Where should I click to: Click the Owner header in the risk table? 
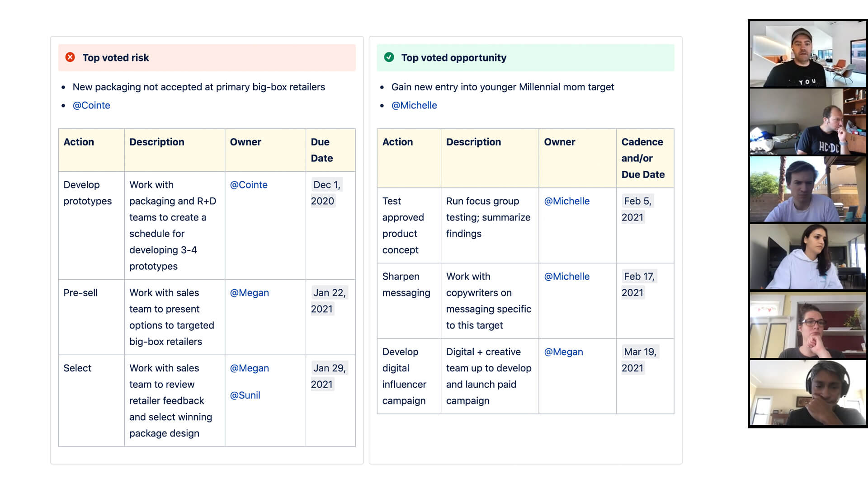click(245, 142)
